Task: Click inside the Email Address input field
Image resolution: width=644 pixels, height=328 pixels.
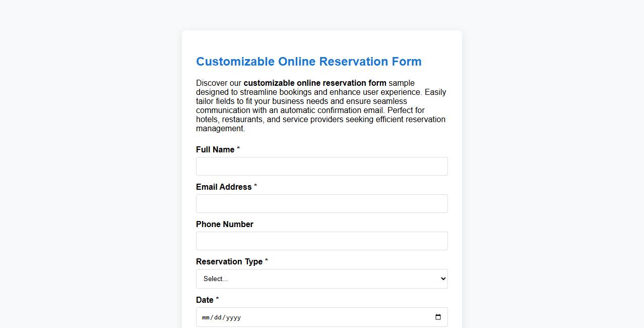Action: (322, 203)
